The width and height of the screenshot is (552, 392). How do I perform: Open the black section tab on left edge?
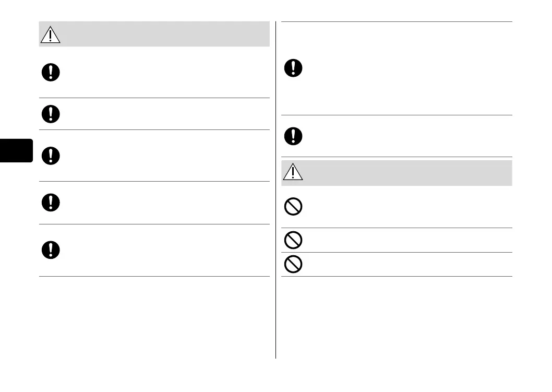(x=16, y=150)
